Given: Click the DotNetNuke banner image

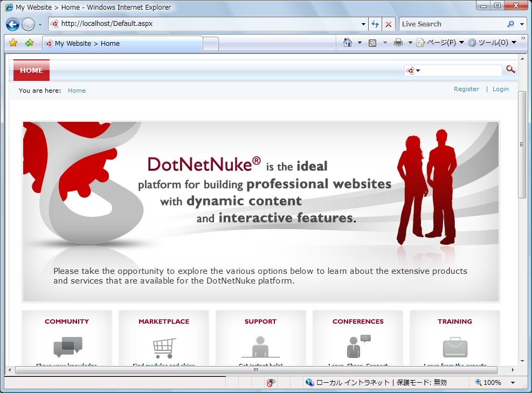Looking at the screenshot, I should click(x=260, y=211).
